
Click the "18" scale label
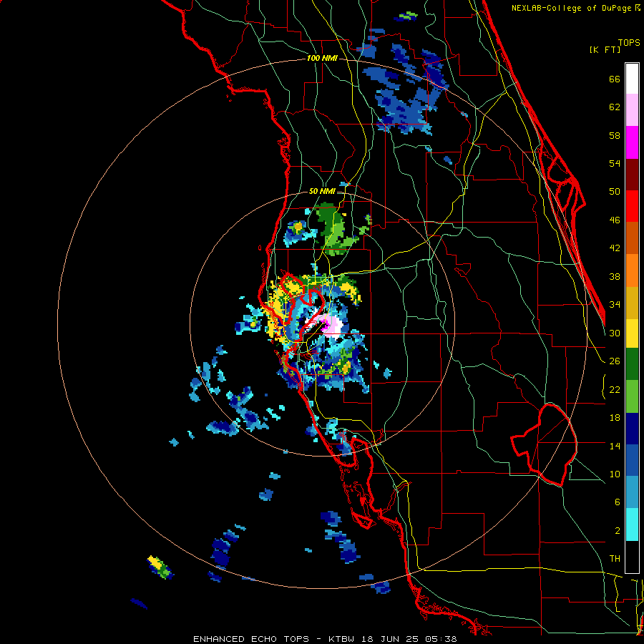(615, 418)
